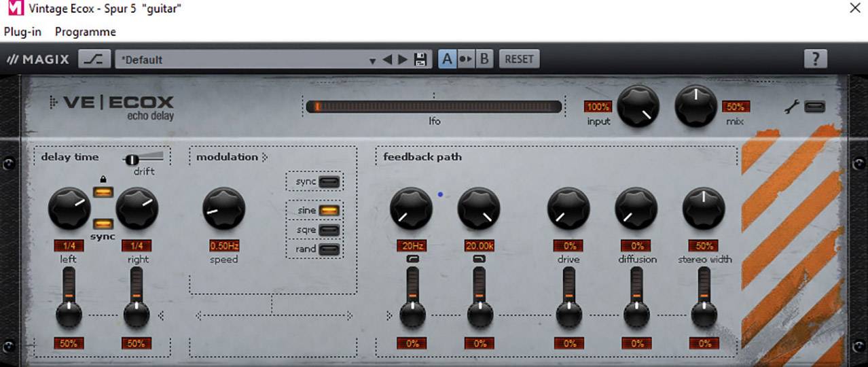Viewport: 868px width, 367px height.
Task: Click the diffusion modulation fader
Action: click(x=636, y=314)
